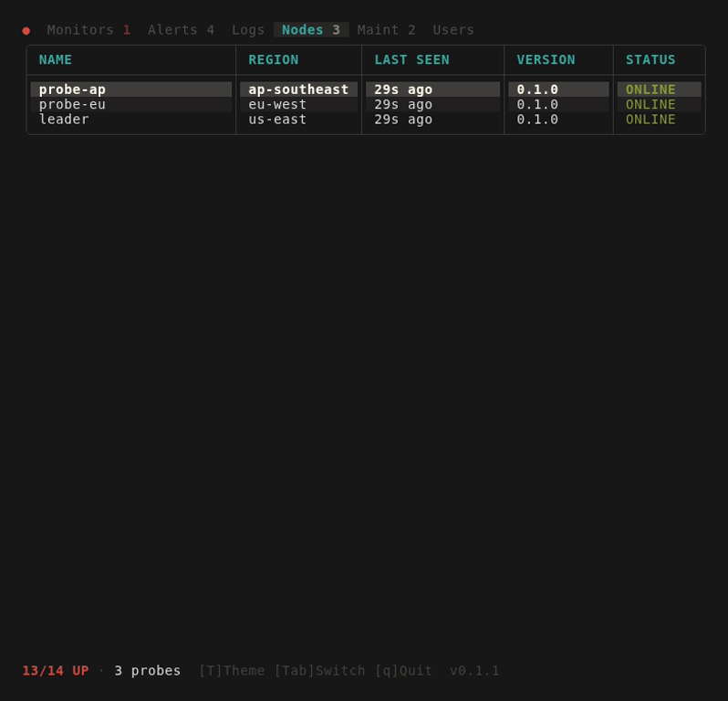
Task: Click the v0.1.1 version label
Action: 474,670
